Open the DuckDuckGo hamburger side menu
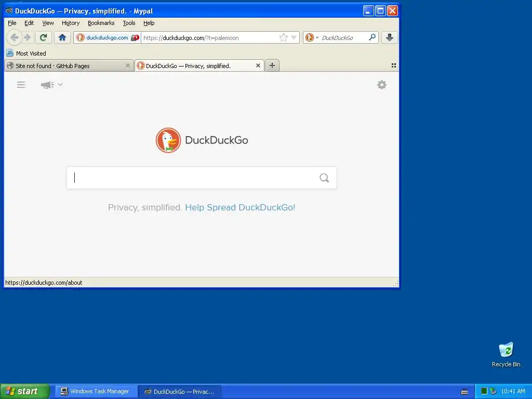This screenshot has width=532, height=399. point(21,85)
